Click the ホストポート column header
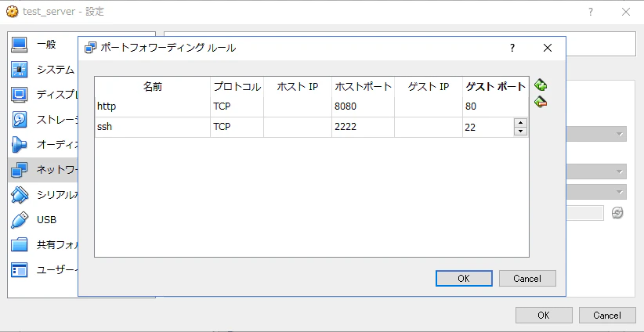This screenshot has height=332, width=644. (363, 86)
